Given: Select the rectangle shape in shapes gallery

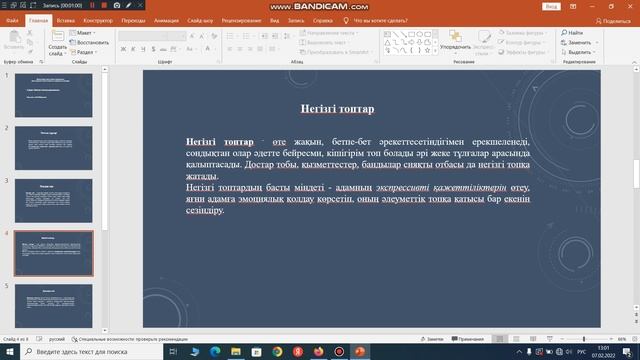Looking at the screenshot, I should [411, 34].
